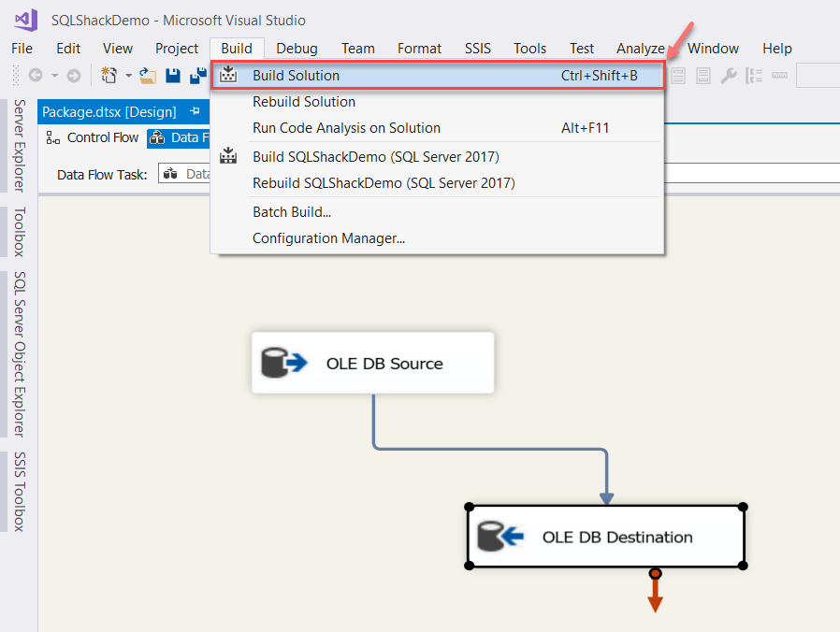
Task: Open the Navigate Backward history dropdown arrow
Action: 54,76
